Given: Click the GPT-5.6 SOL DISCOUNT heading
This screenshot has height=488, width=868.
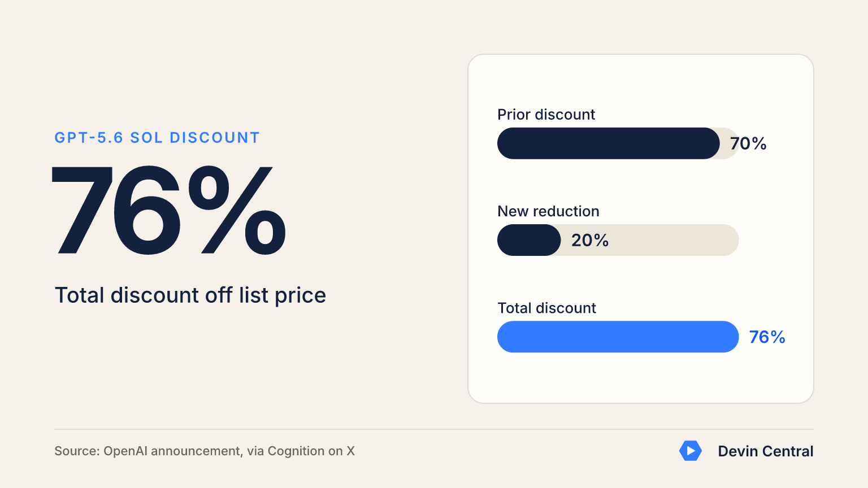Looking at the screenshot, I should pyautogui.click(x=157, y=137).
